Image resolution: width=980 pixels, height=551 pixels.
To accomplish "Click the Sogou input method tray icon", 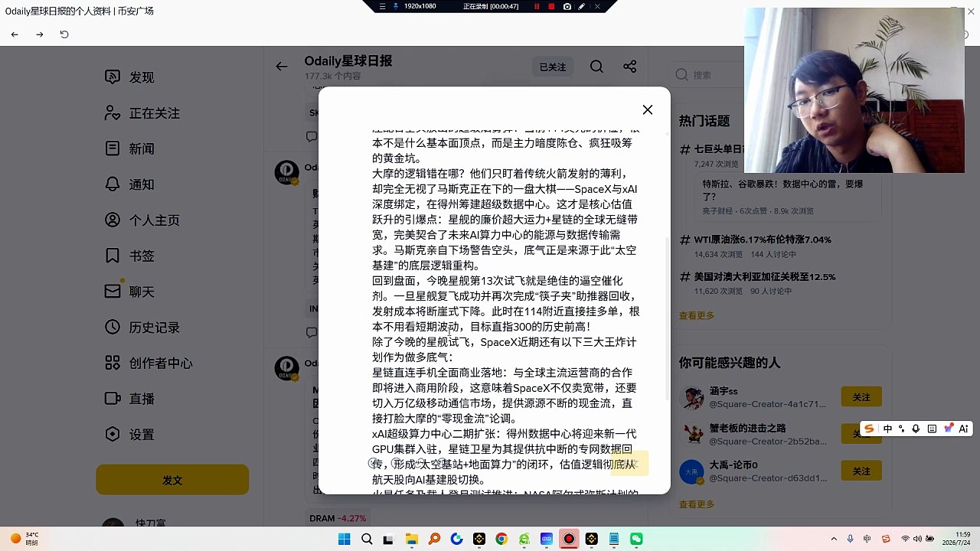I will (886, 539).
